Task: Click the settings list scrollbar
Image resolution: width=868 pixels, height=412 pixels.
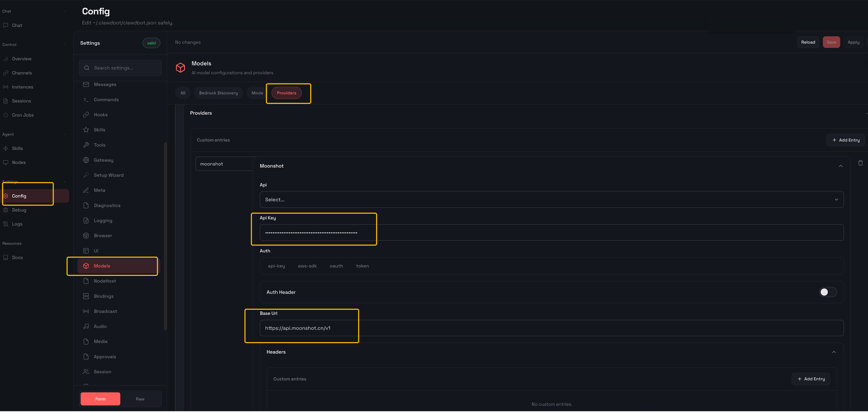Action: [165, 236]
